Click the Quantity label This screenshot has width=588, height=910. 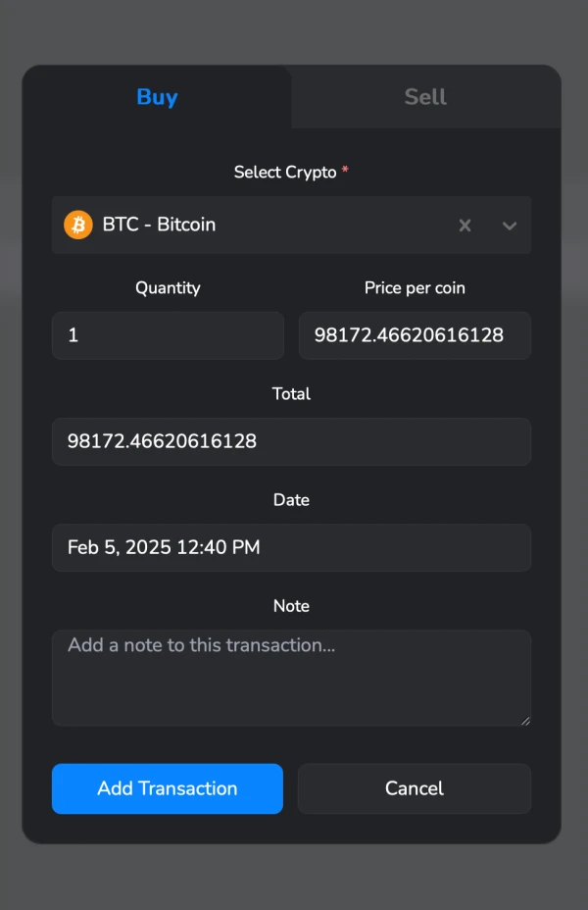pos(168,288)
